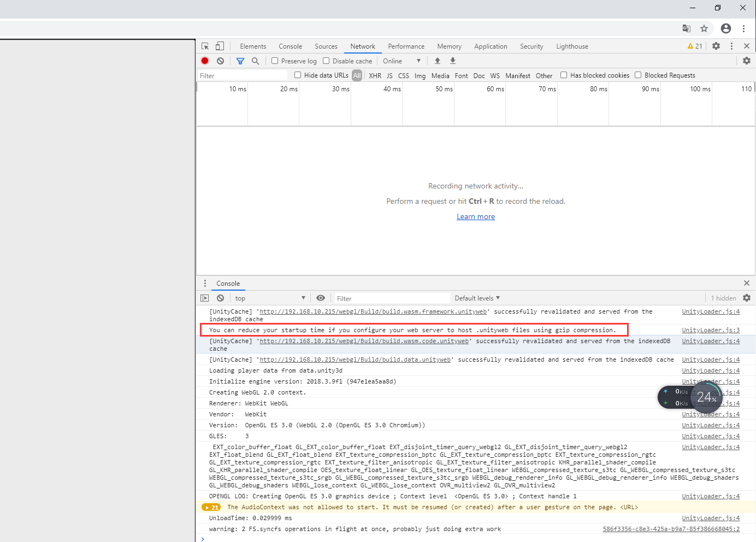Close the DevTools panel
Screen dimensions: 756x542
point(747,46)
